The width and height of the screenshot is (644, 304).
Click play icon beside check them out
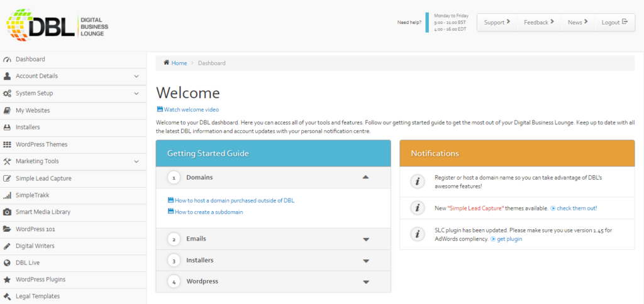click(x=553, y=209)
